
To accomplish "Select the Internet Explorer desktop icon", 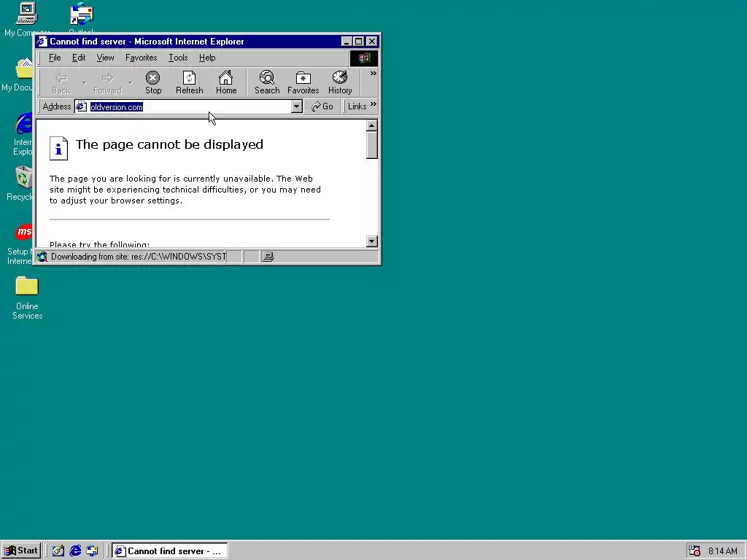I will point(23,134).
